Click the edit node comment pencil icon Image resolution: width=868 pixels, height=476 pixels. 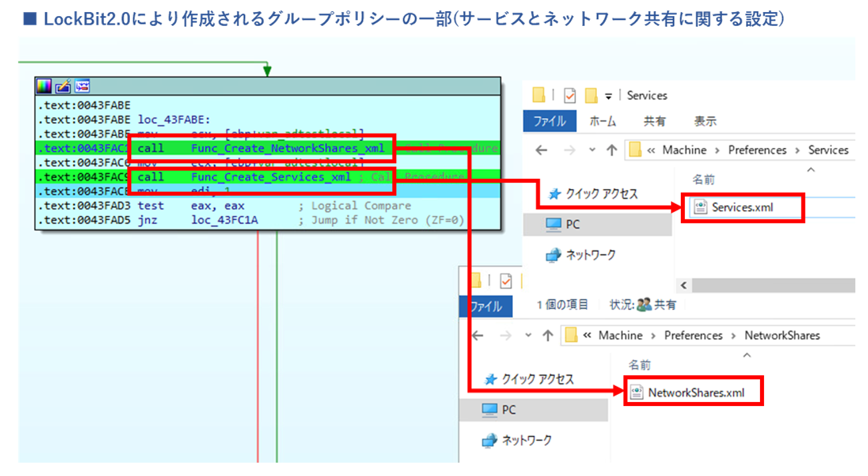pyautogui.click(x=63, y=86)
